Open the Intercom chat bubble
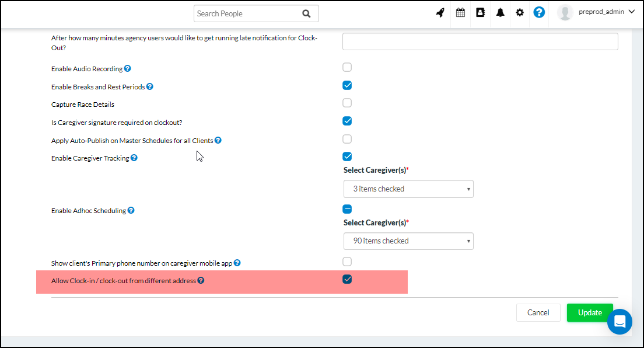 coord(619,322)
